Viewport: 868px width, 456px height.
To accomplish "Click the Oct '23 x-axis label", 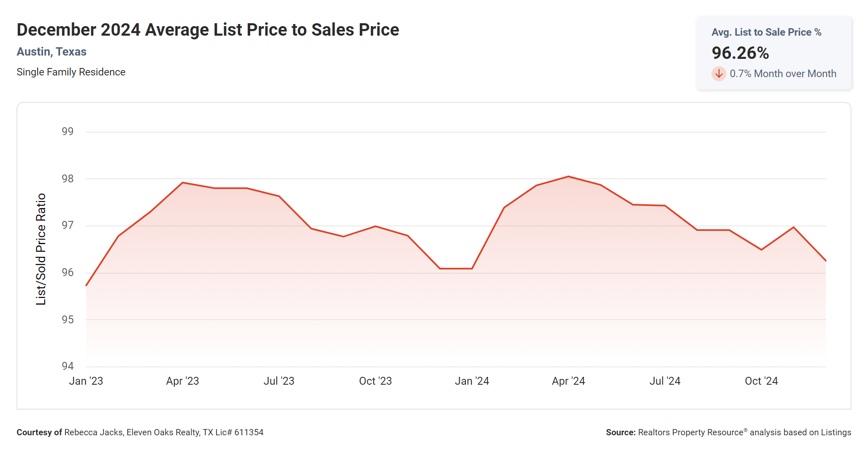I will tap(375, 381).
